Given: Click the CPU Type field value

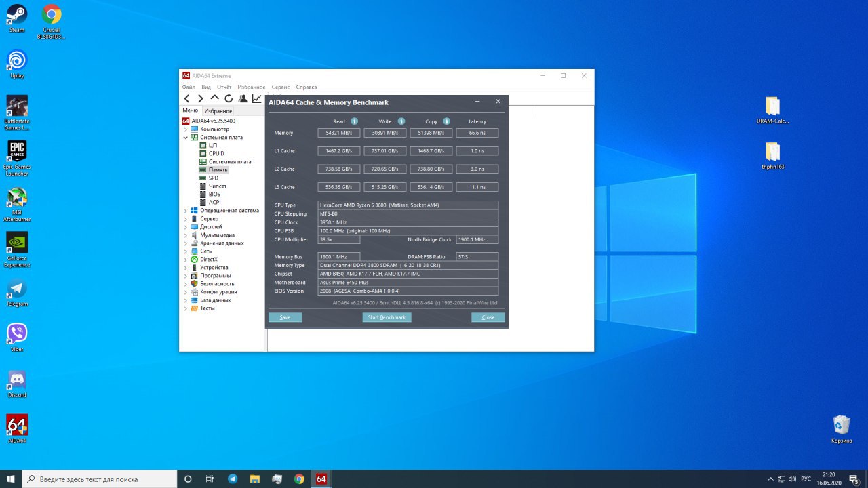Looking at the screenshot, I should (408, 205).
